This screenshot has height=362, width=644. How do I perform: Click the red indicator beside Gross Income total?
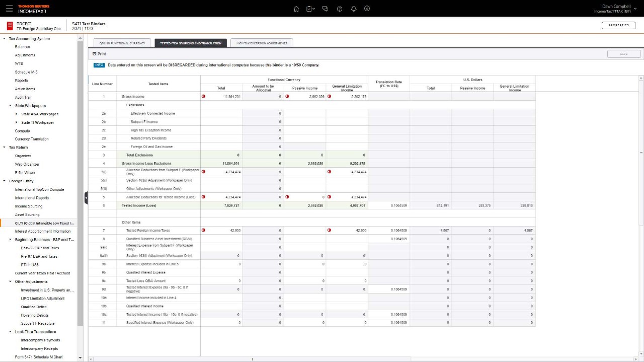pos(203,96)
